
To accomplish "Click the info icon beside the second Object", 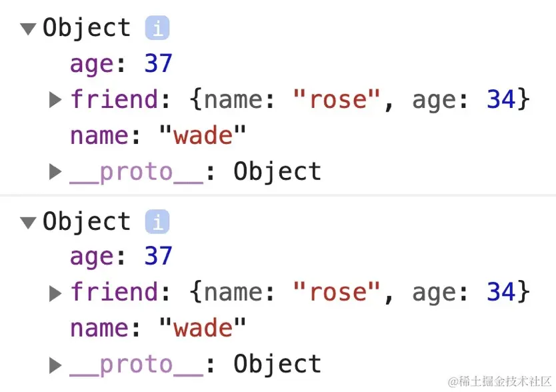I will (157, 221).
